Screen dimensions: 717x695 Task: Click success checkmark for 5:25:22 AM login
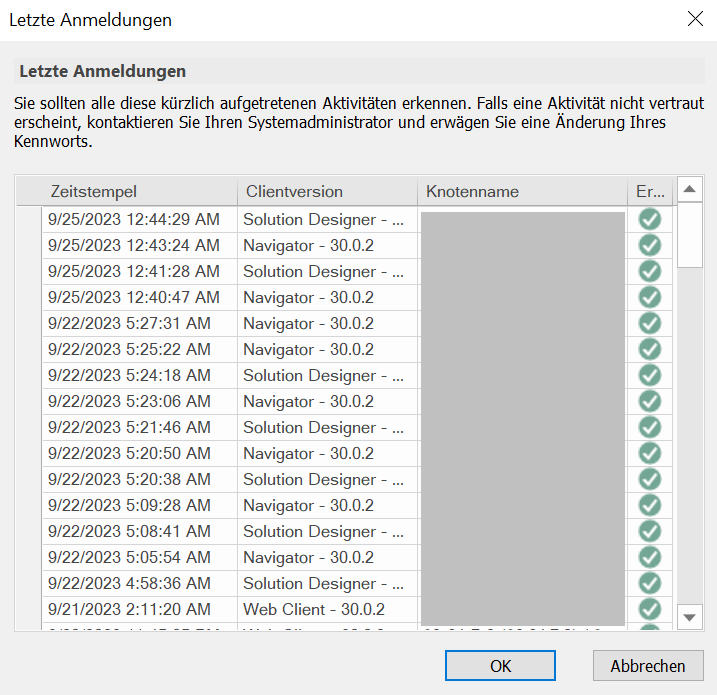coord(650,349)
